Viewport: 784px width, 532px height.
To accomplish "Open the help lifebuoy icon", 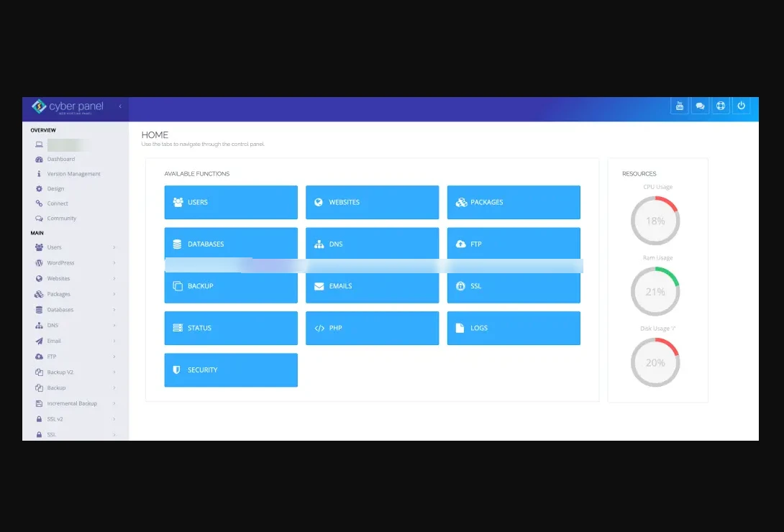I will (x=721, y=106).
